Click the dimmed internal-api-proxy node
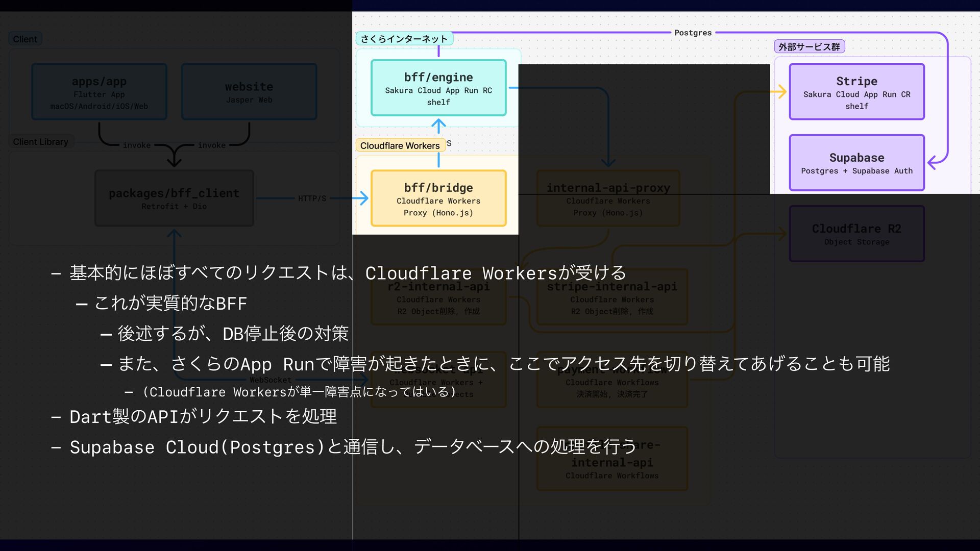The width and height of the screenshot is (980, 551). (608, 198)
